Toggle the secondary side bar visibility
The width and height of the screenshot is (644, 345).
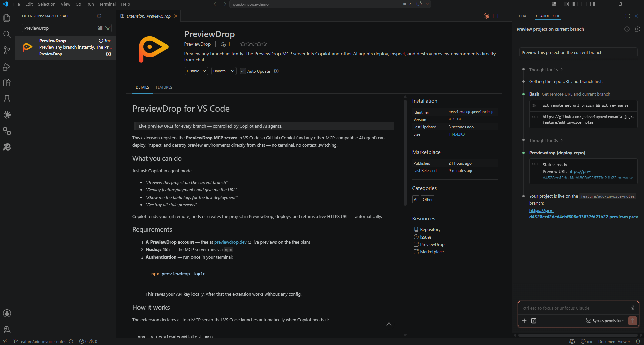pos(593,4)
